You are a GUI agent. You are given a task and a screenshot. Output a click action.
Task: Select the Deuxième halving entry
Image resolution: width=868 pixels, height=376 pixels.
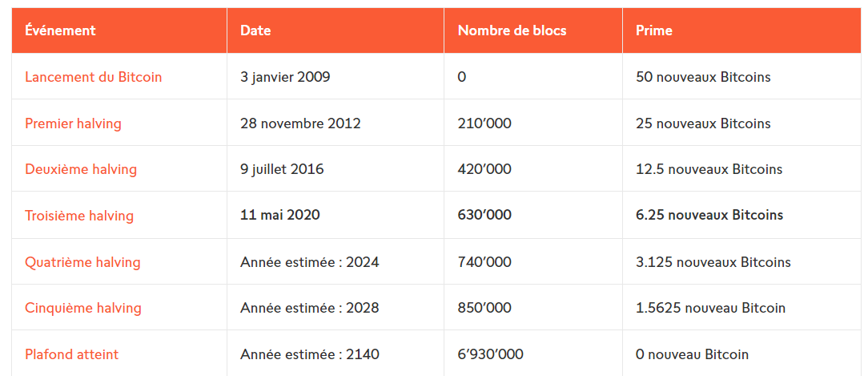coord(81,169)
